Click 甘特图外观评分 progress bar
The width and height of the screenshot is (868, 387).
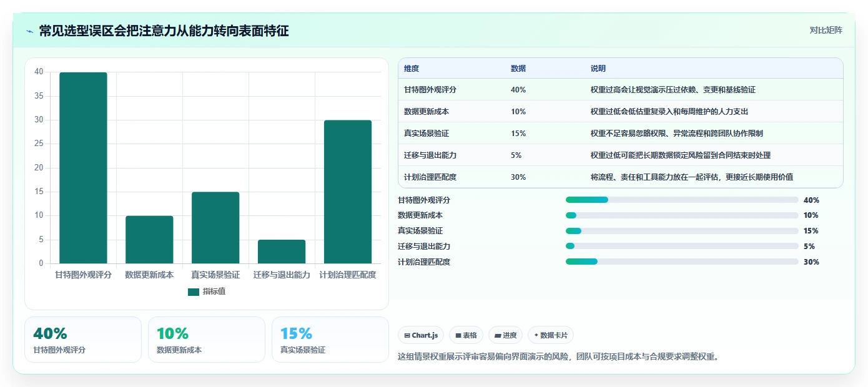point(682,200)
